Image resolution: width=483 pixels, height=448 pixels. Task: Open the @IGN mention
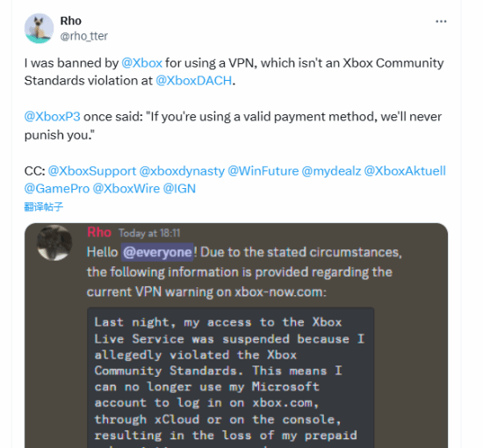tap(179, 189)
